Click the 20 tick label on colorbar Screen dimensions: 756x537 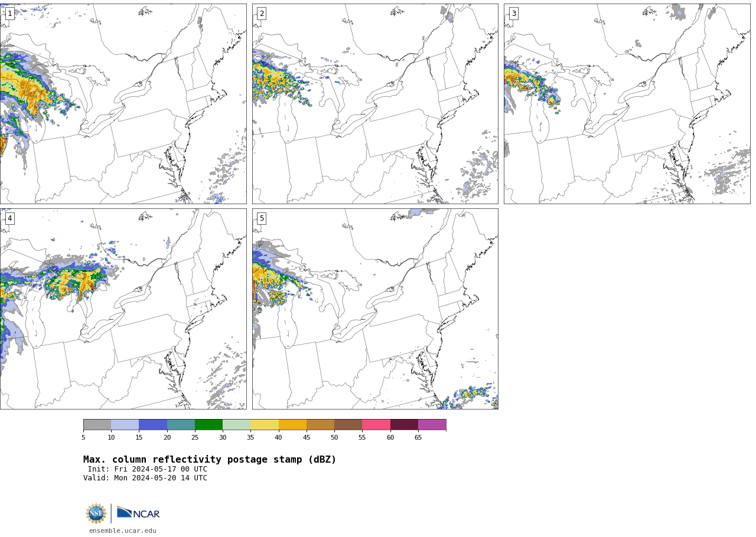pos(167,438)
